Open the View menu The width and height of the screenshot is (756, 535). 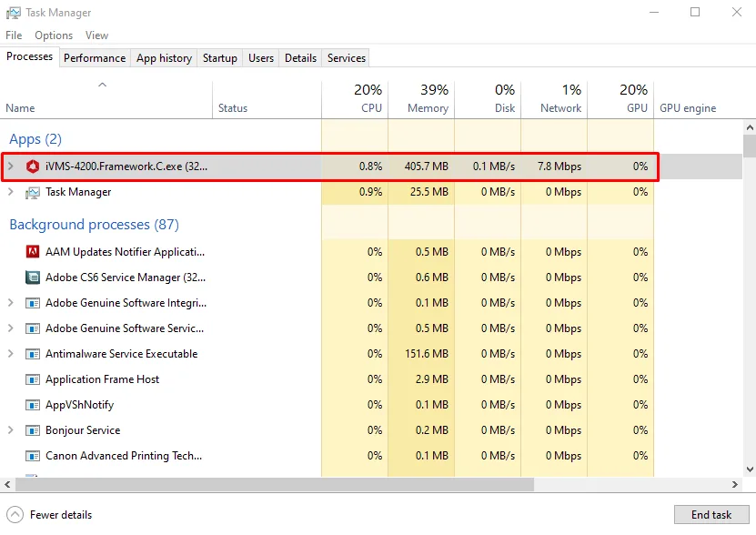(96, 35)
